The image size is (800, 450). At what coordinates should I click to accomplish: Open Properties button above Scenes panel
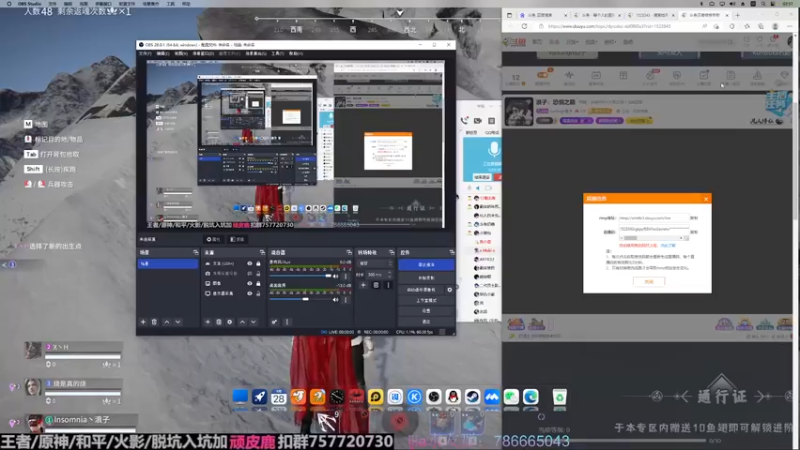(213, 239)
